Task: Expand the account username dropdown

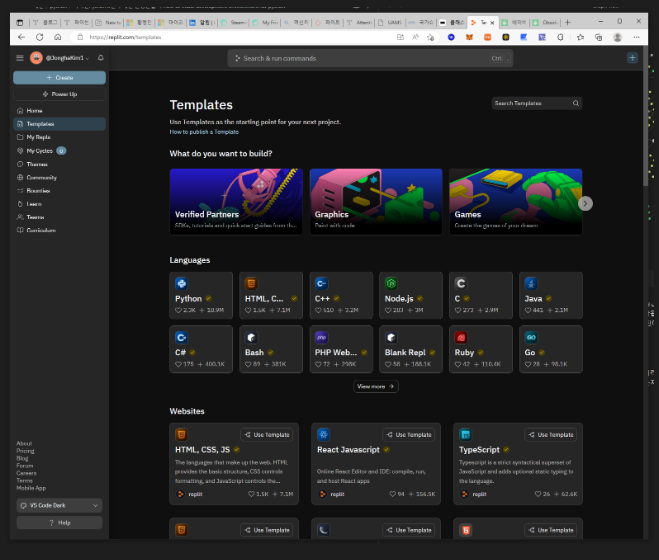Action: (x=60, y=58)
